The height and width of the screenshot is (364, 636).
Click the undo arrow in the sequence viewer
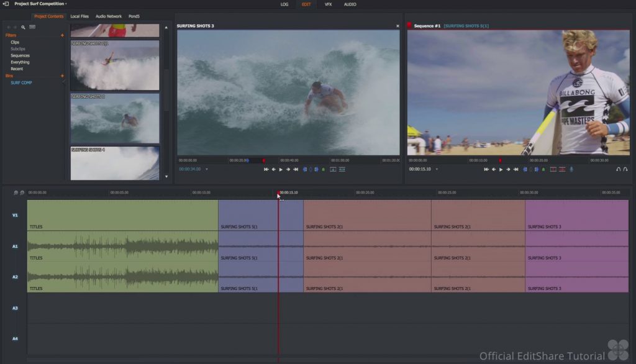tap(618, 169)
